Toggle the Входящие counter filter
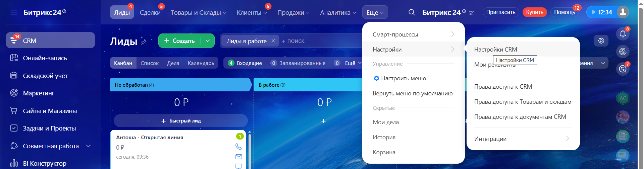The image size is (644, 169). (x=245, y=63)
